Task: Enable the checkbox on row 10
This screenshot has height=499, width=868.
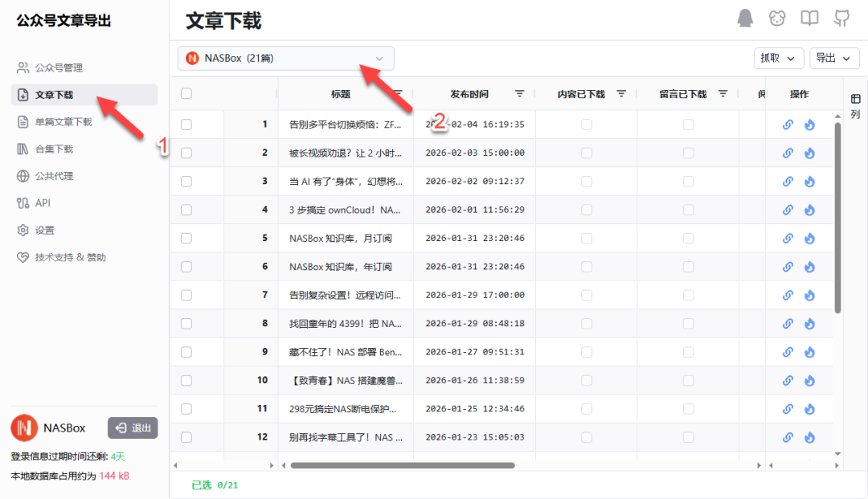Action: [186, 379]
